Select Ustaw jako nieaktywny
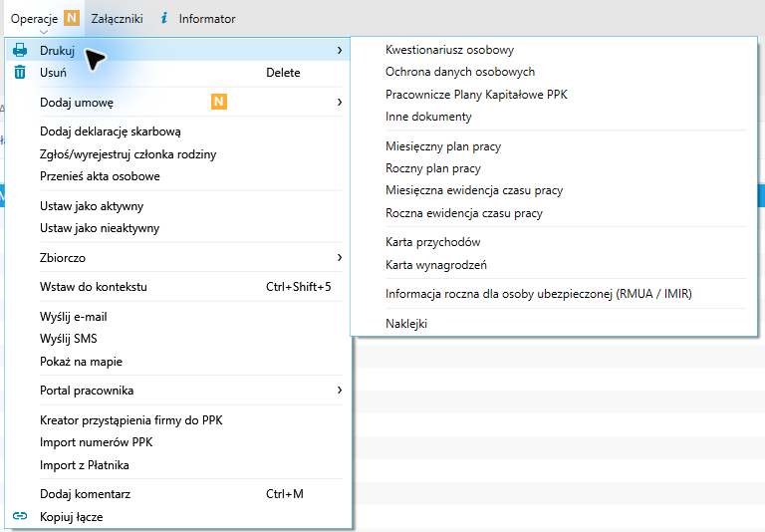 click(178, 228)
